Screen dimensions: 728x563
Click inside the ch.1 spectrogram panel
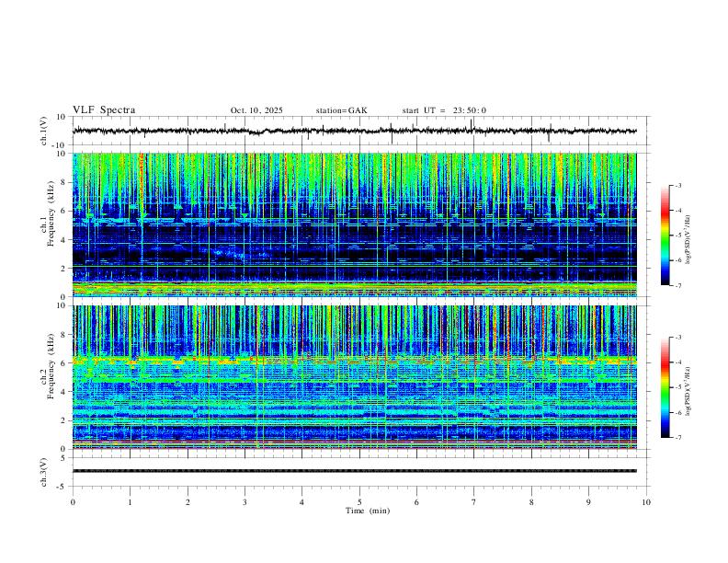[x=354, y=224]
